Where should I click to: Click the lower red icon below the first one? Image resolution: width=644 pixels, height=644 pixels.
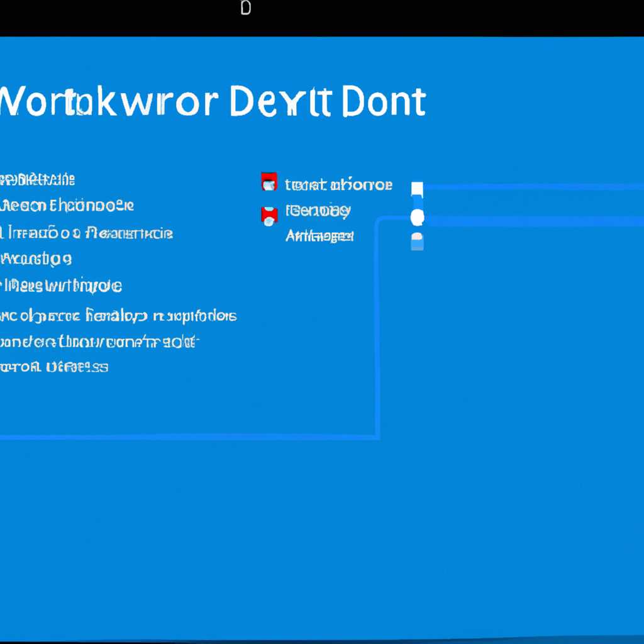tap(269, 216)
